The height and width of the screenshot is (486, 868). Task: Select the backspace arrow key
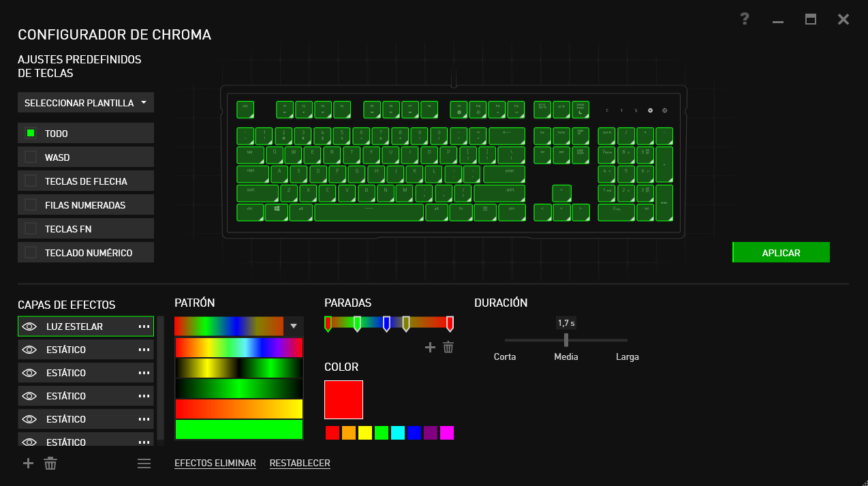507,136
